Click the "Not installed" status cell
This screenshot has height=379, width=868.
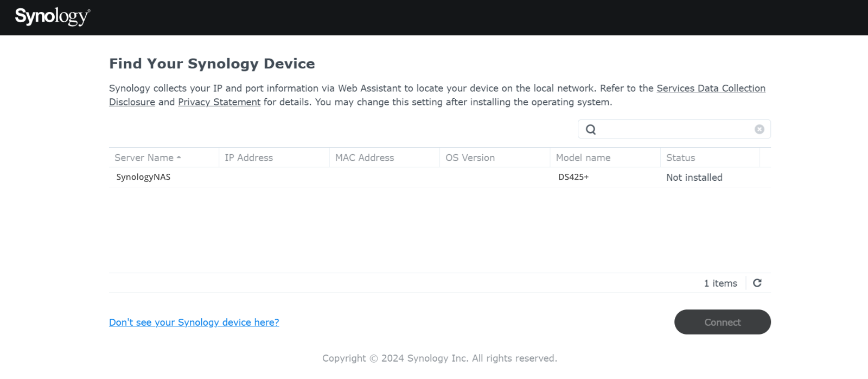(694, 178)
